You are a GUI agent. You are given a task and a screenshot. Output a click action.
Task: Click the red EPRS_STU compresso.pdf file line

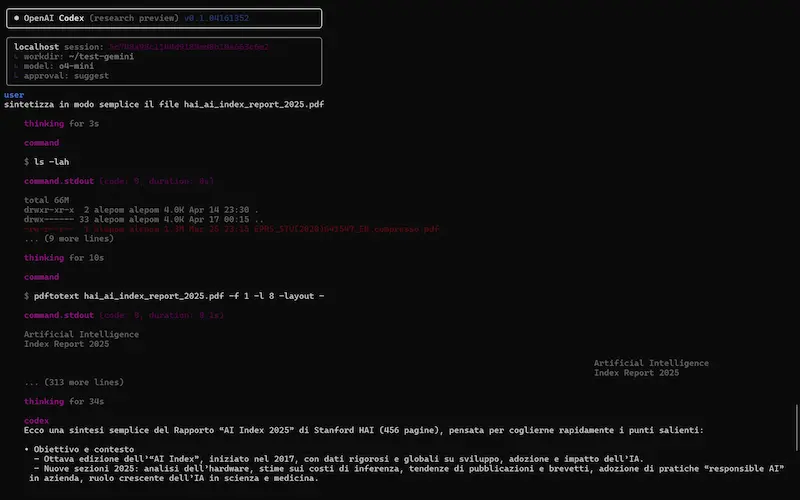232,229
